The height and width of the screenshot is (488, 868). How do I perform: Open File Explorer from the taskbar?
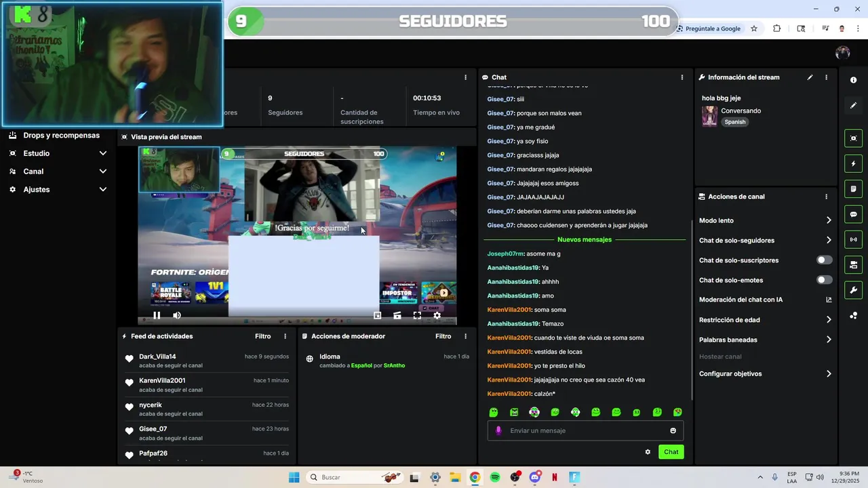[455, 477]
